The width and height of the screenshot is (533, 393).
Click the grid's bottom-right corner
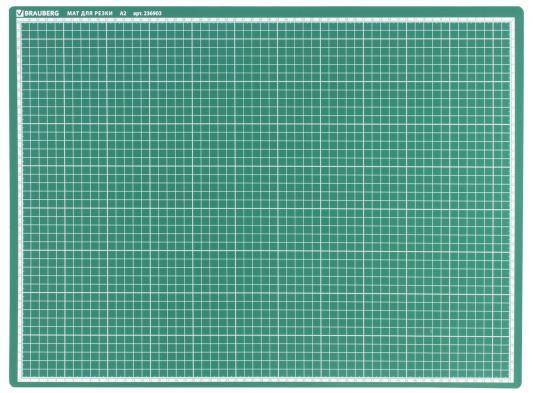click(x=509, y=377)
